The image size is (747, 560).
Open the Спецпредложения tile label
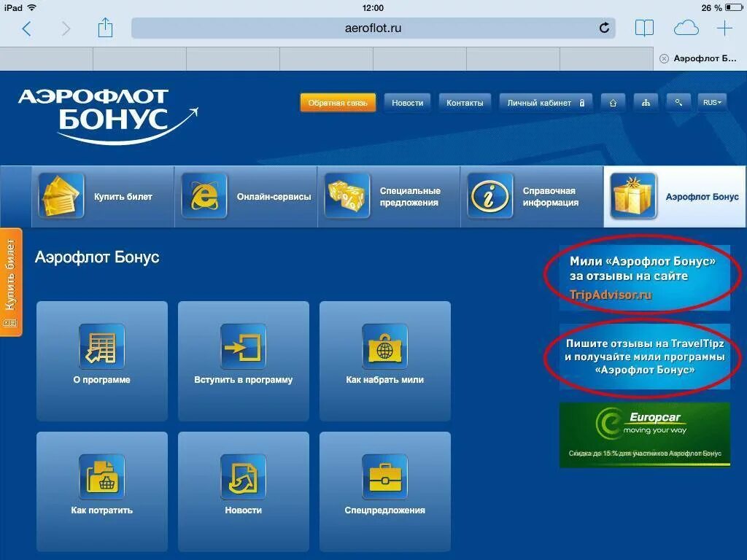(x=384, y=510)
